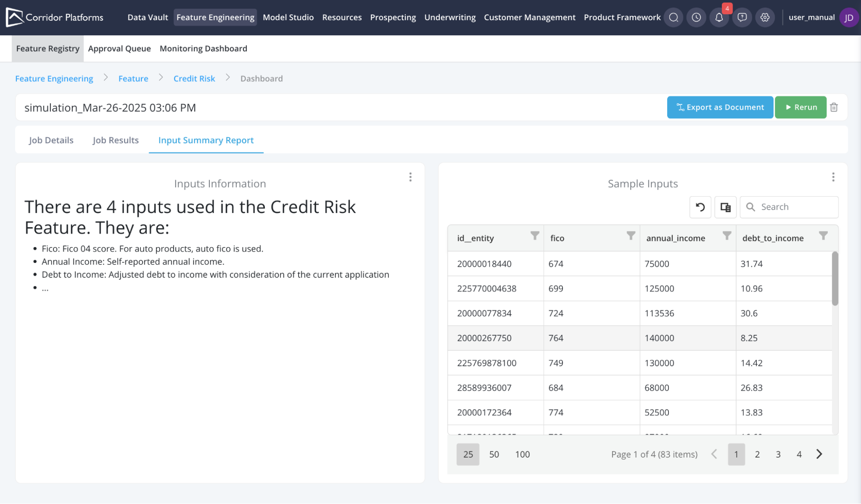Image resolution: width=861 pixels, height=504 pixels.
Task: Set page size to 100
Action: click(522, 454)
